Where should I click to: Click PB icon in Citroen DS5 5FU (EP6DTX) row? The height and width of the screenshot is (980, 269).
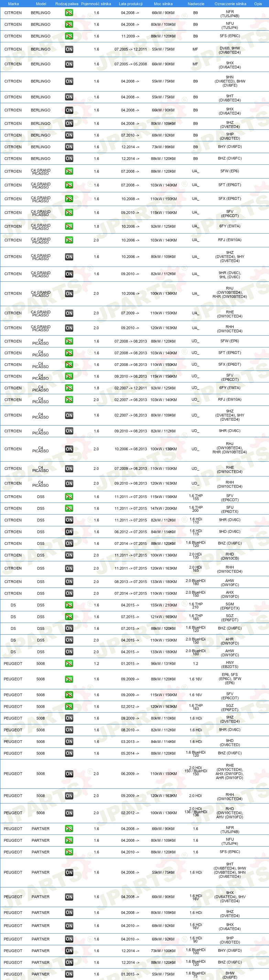[x=69, y=508]
